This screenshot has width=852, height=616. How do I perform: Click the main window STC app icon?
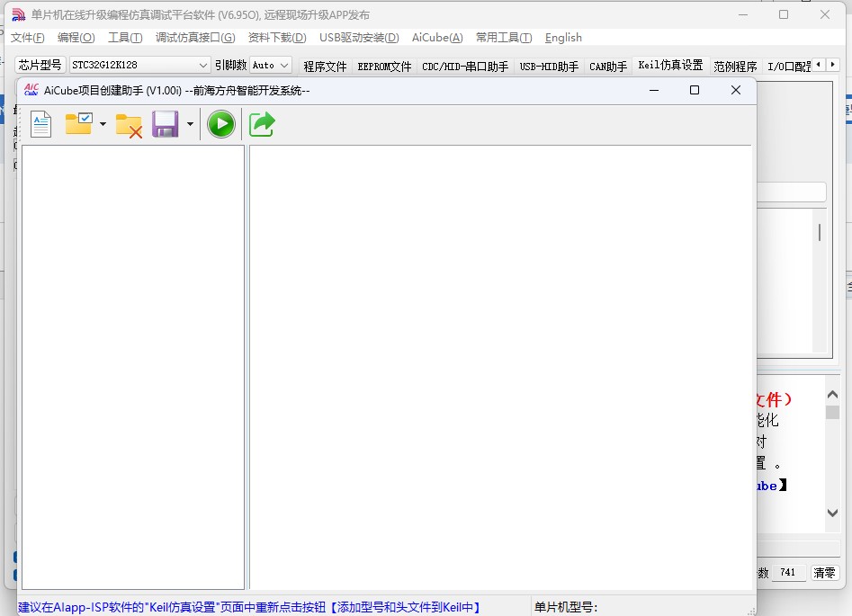pyautogui.click(x=19, y=14)
